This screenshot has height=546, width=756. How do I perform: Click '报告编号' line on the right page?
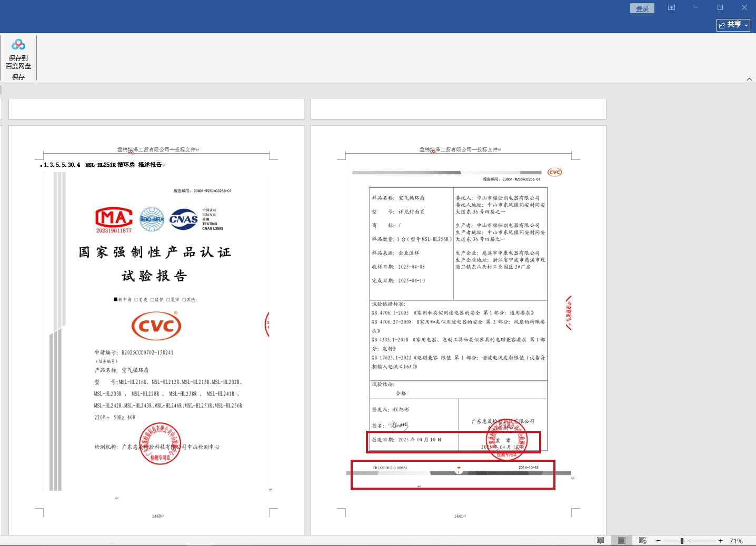click(x=512, y=179)
